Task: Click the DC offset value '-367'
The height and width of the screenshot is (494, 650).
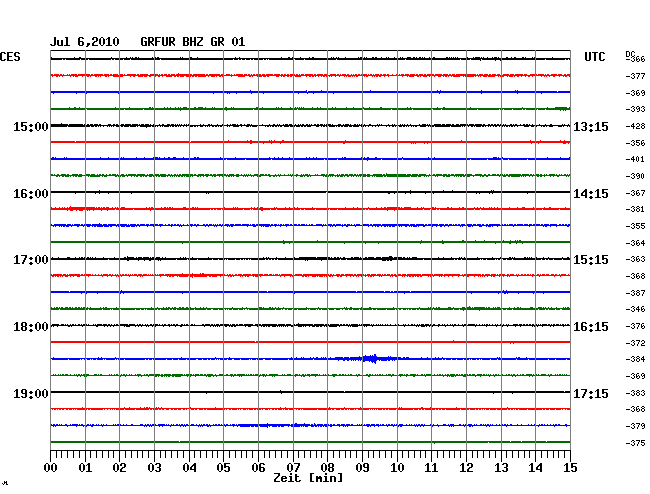Action: (635, 193)
